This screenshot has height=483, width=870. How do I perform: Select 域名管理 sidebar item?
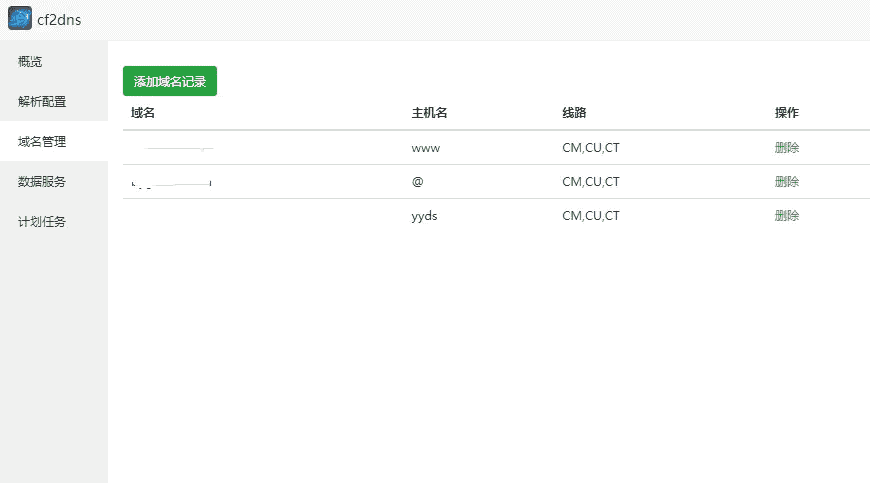pos(54,141)
